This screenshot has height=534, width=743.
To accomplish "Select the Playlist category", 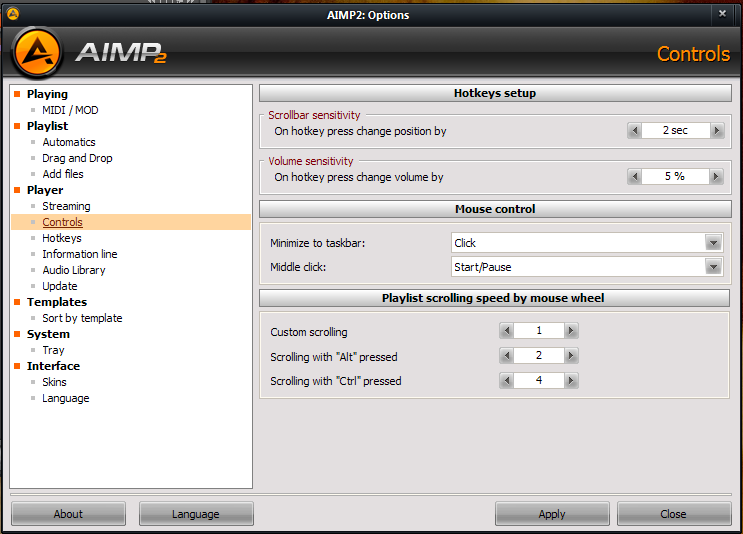I will pyautogui.click(x=47, y=126).
